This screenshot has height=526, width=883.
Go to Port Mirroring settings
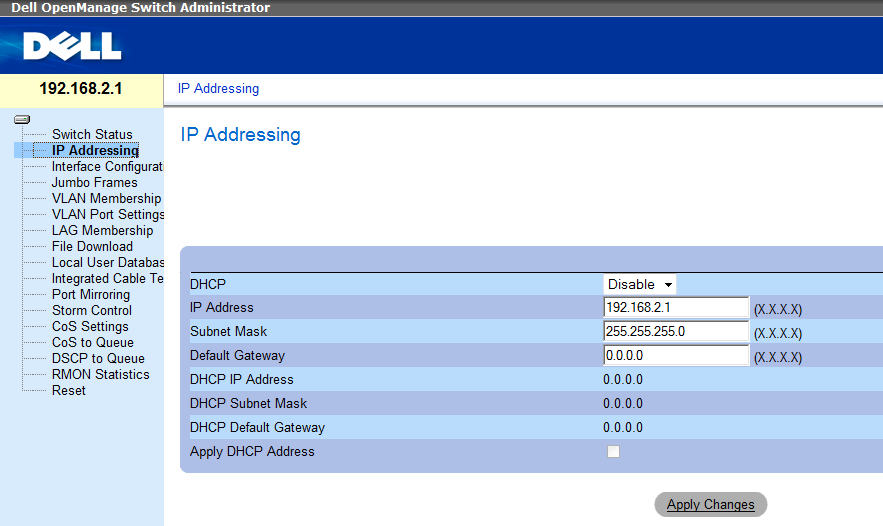(91, 295)
